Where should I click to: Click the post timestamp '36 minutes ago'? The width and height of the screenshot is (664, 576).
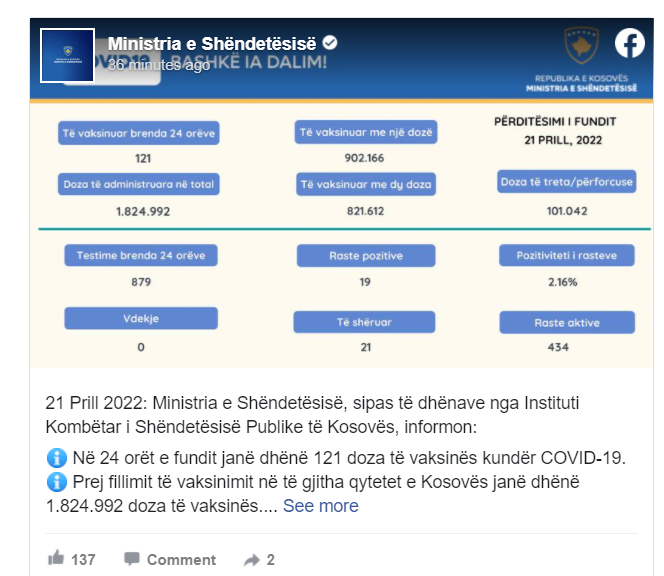click(159, 65)
